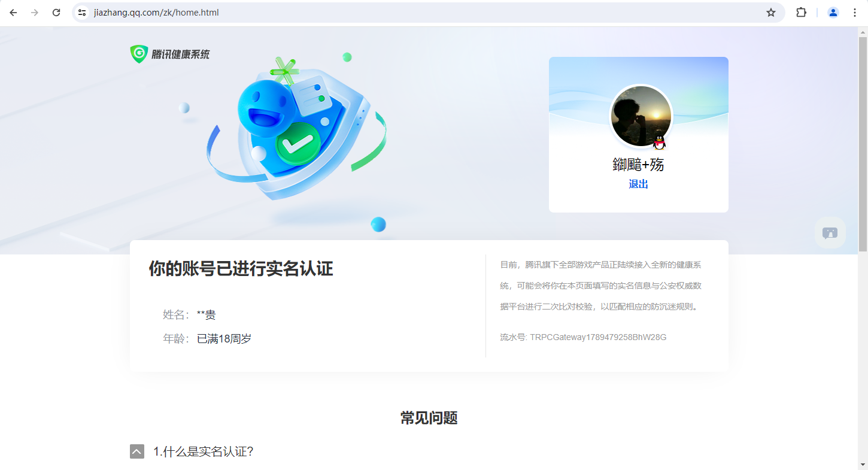Reload the current page
The image size is (868, 470).
click(56, 13)
